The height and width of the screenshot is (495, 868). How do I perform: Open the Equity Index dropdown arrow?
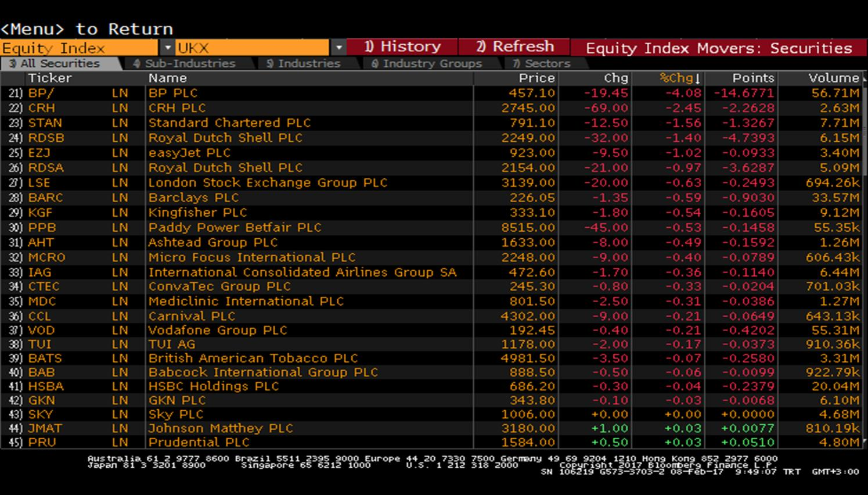[x=167, y=48]
